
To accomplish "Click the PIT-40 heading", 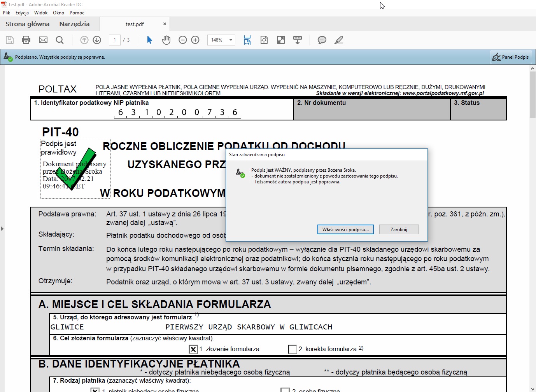I will click(60, 132).
